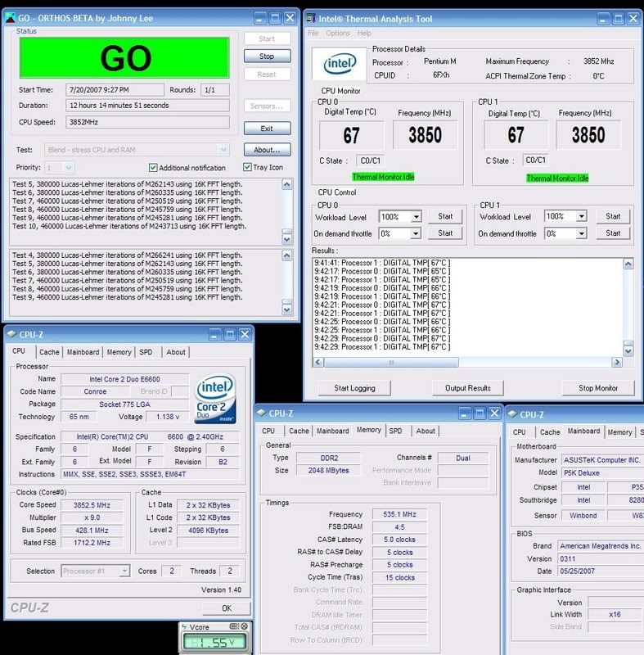
Task: Open the Vcore widget settings icon
Action: pyautogui.click(x=235, y=626)
